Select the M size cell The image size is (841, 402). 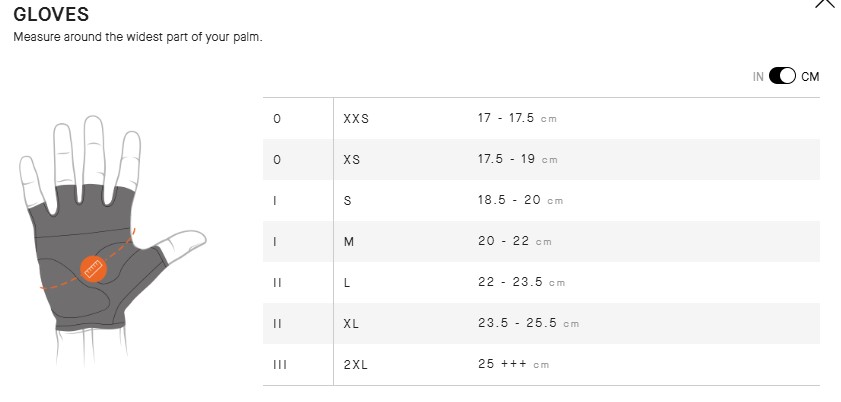click(349, 241)
